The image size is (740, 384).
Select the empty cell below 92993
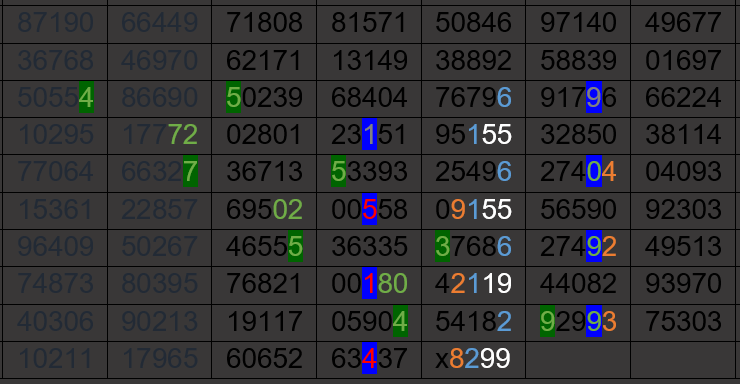[x=578, y=360]
